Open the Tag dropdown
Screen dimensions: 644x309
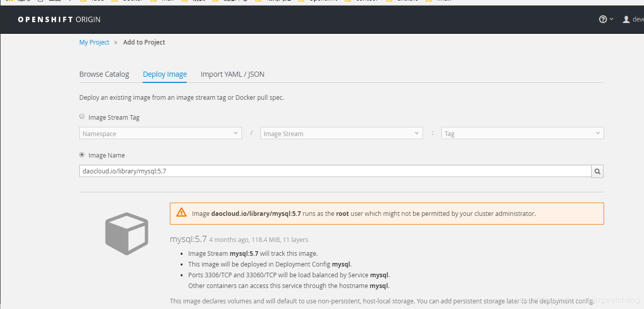(x=523, y=133)
